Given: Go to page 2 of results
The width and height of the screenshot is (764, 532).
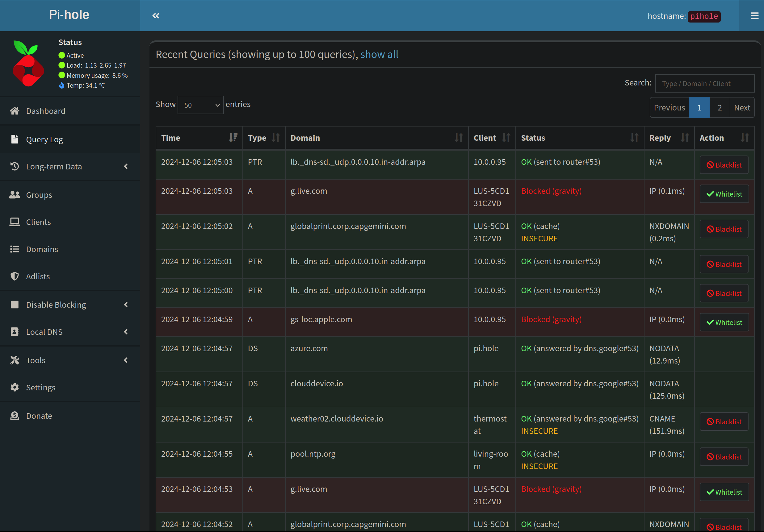Looking at the screenshot, I should 720,108.
